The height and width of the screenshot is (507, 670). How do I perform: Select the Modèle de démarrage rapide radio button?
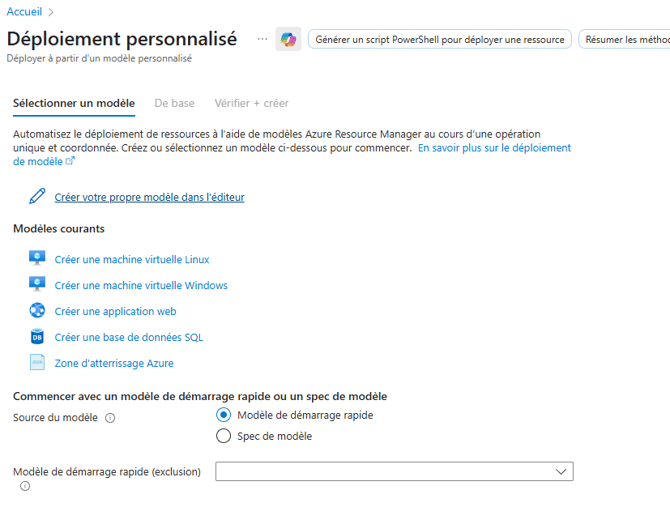click(x=224, y=415)
